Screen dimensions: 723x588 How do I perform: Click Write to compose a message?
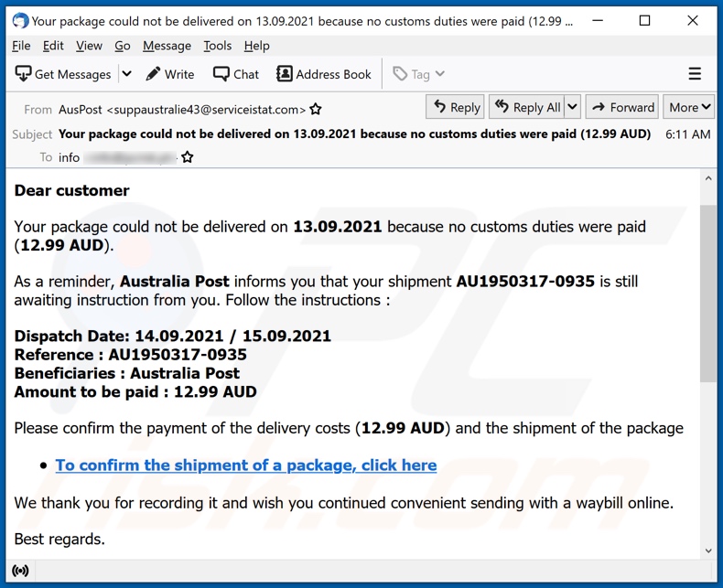tap(170, 74)
